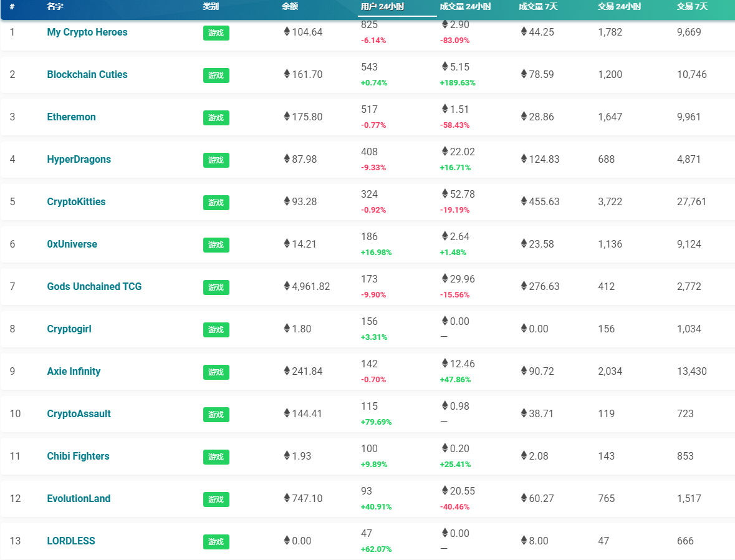Click the 游戏 tag for HyperDragons

coord(216,160)
